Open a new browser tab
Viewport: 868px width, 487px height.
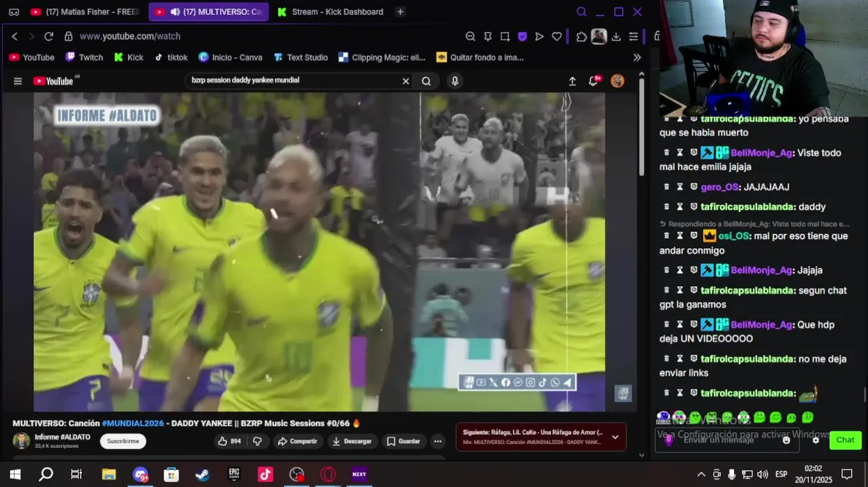(401, 11)
